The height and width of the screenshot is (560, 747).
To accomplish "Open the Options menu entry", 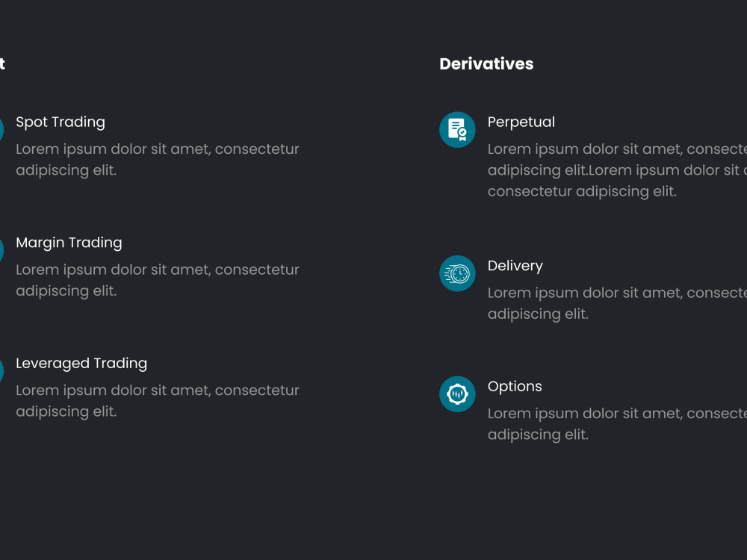I will [515, 386].
